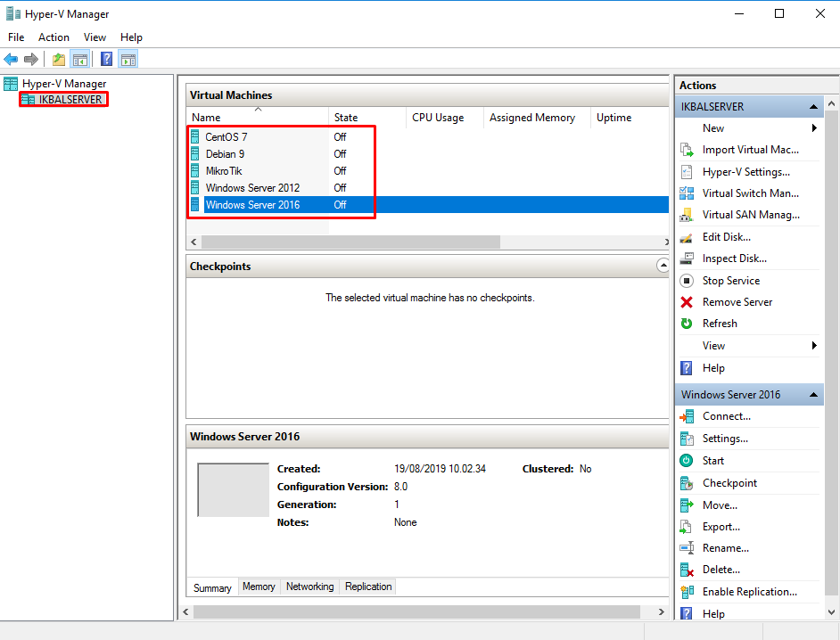Select Hyper-V Manager root node

point(64,84)
